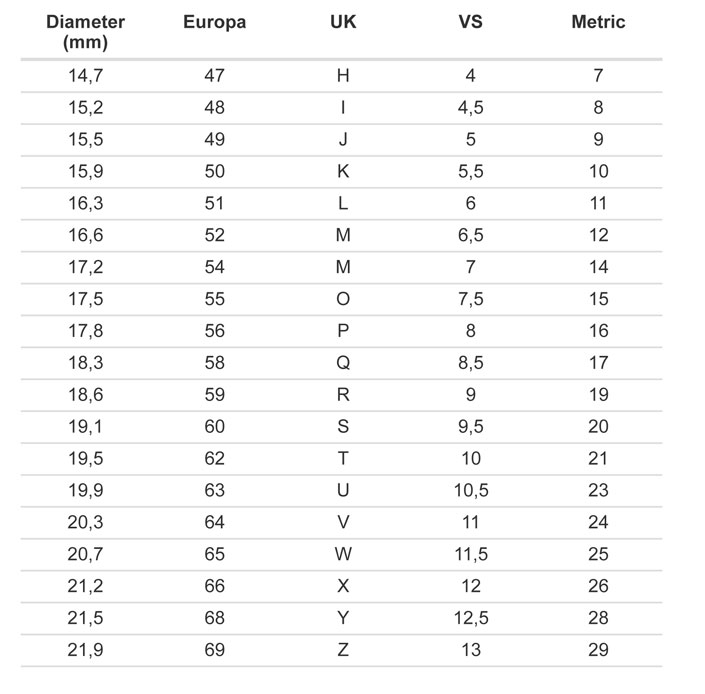Image resolution: width=705 pixels, height=694 pixels.
Task: Click the Metric column header
Action: click(x=598, y=22)
